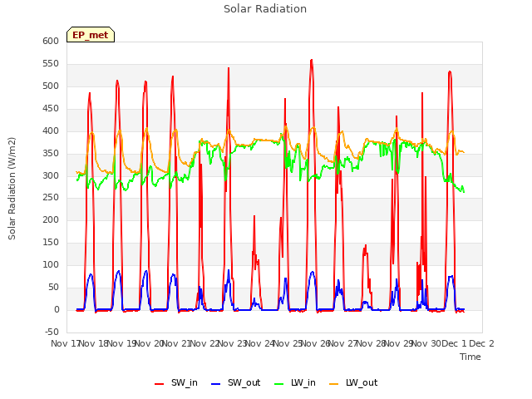Click the -50 y-axis tick label
This screenshot has height=399, width=532.
52,332
